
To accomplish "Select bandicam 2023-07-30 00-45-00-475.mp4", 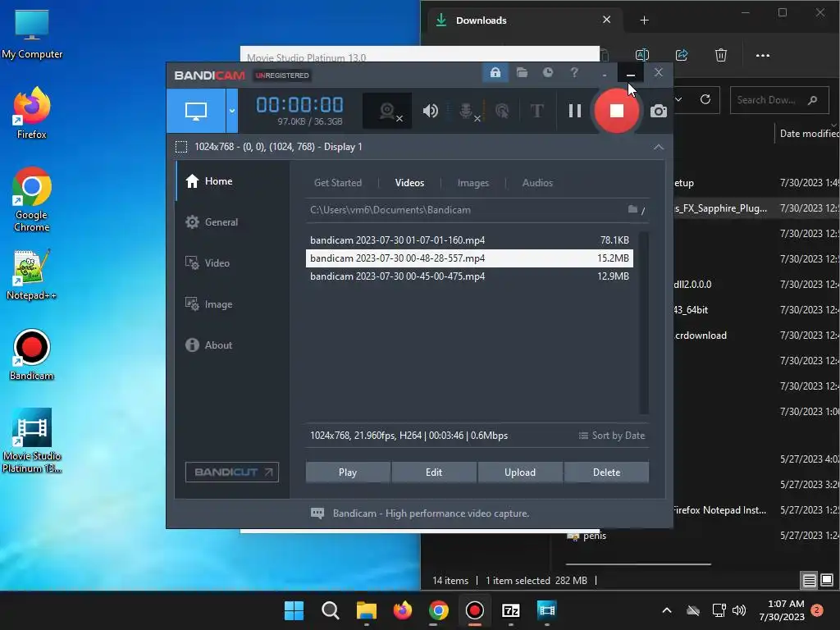I will pyautogui.click(x=469, y=276).
